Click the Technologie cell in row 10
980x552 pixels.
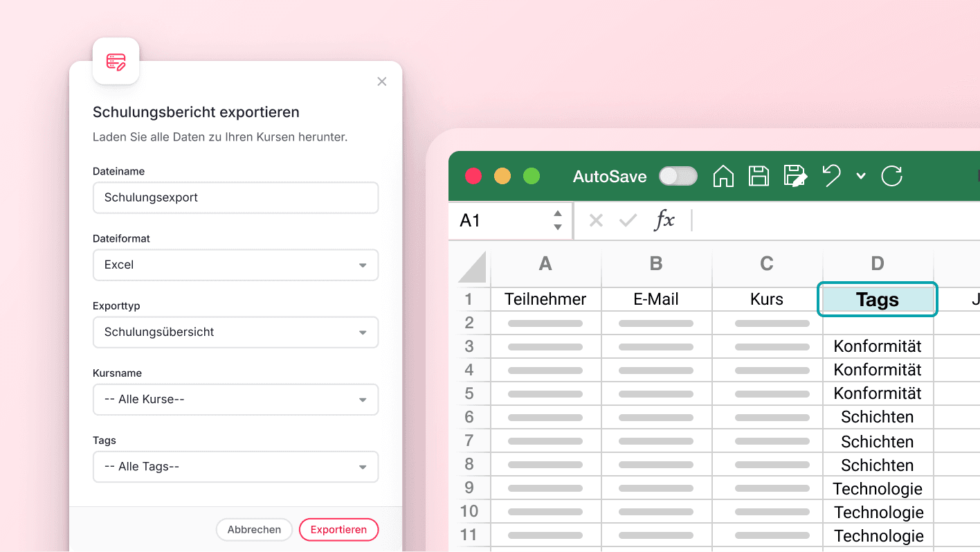point(878,512)
